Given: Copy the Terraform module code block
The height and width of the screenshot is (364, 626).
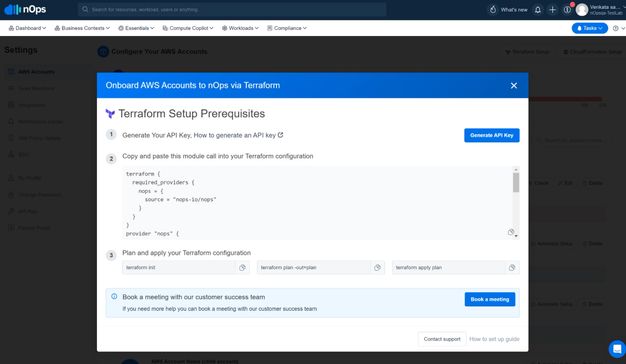Looking at the screenshot, I should click(511, 232).
